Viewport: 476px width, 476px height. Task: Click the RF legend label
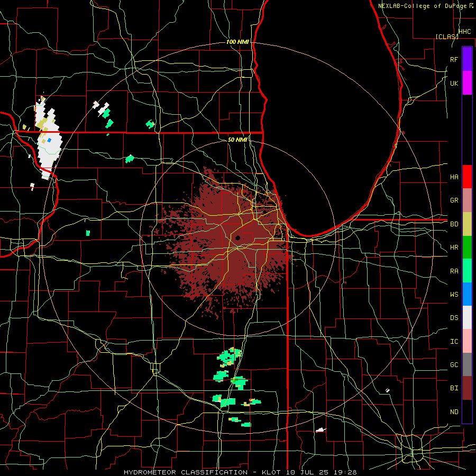(x=454, y=59)
